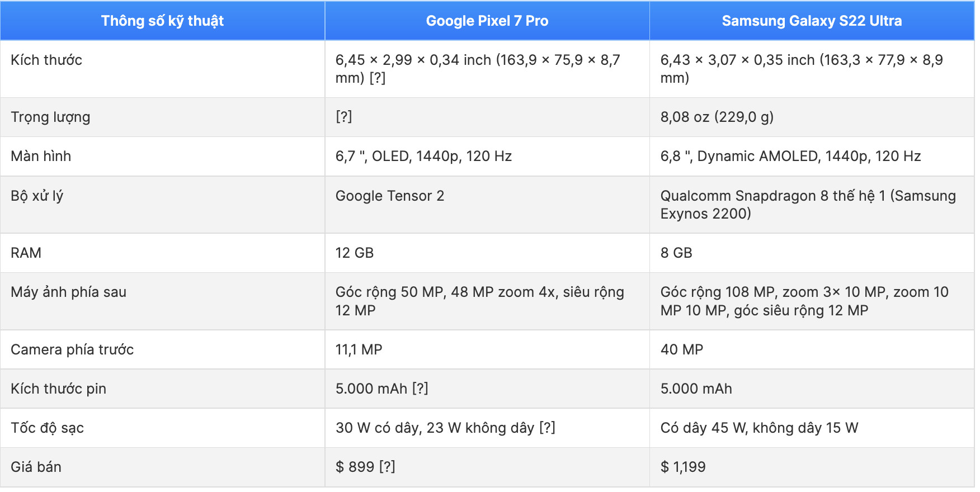Image resolution: width=980 pixels, height=492 pixels.
Task: Click the Google Tensor 2 cell
Action: coord(390,196)
